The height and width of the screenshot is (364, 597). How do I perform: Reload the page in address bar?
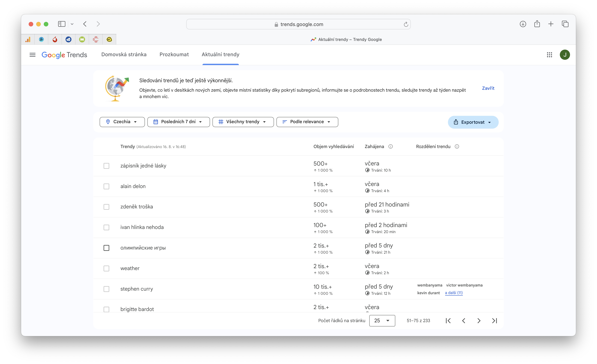coord(406,24)
